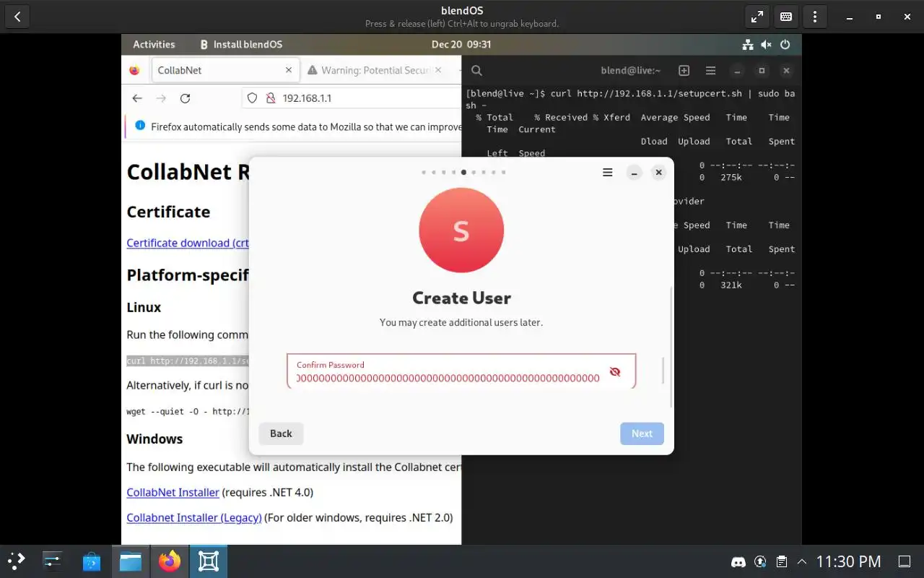Click the insecure connection lock icon
This screenshot has width=924, height=578.
(x=271, y=98)
